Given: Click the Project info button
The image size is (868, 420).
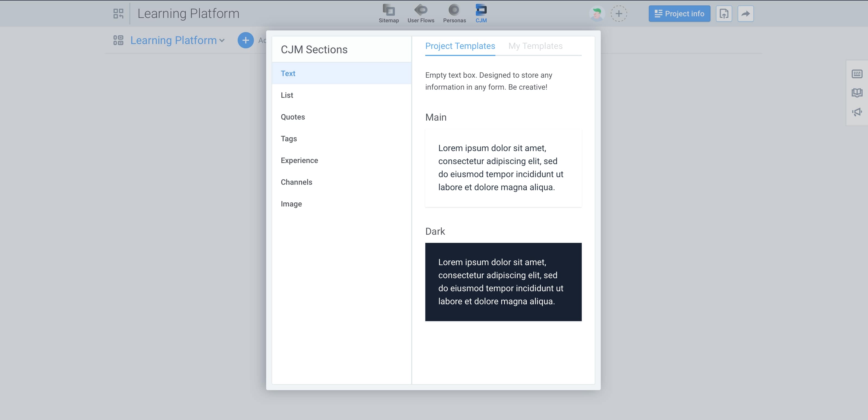Looking at the screenshot, I should click(x=679, y=14).
